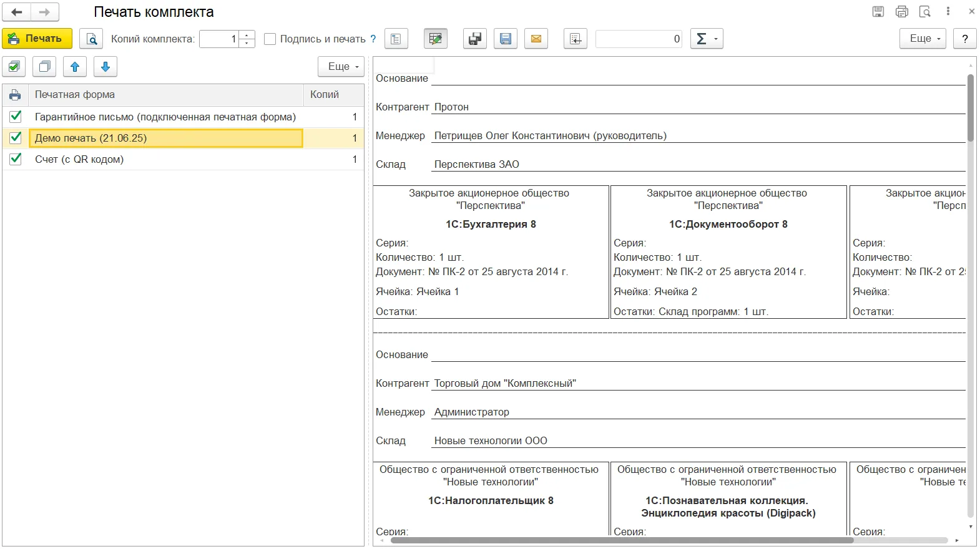This screenshot has width=980, height=549.
Task: Click the 1С:Документооборот 8 label heading
Action: tap(728, 224)
